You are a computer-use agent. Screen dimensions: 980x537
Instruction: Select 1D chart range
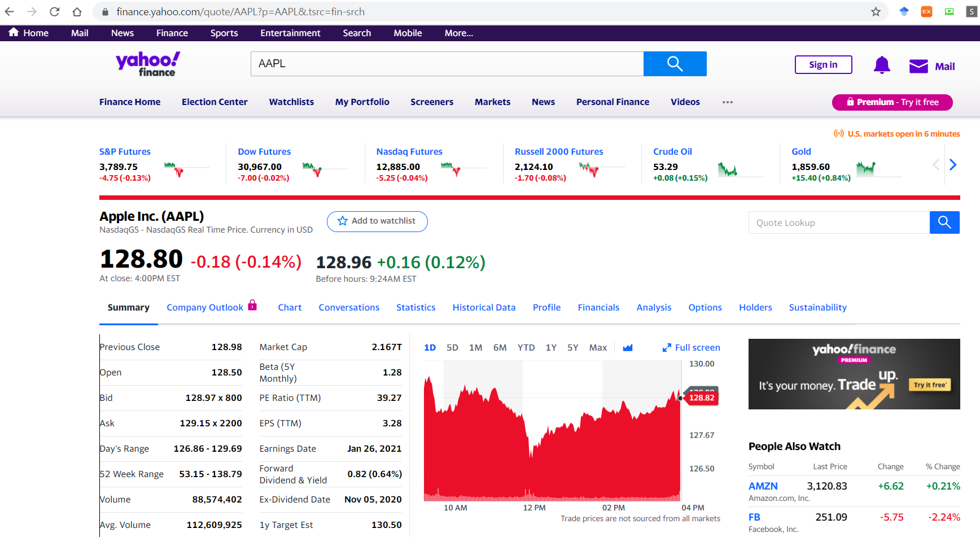430,348
